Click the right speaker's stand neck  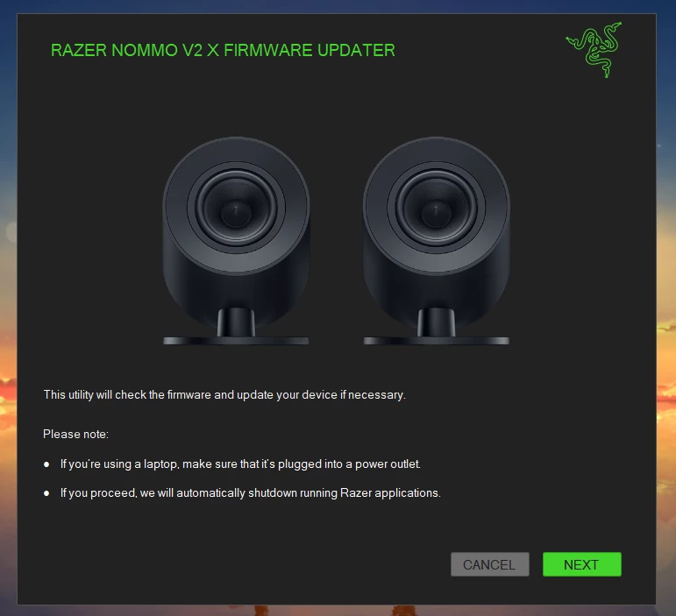pos(437,322)
